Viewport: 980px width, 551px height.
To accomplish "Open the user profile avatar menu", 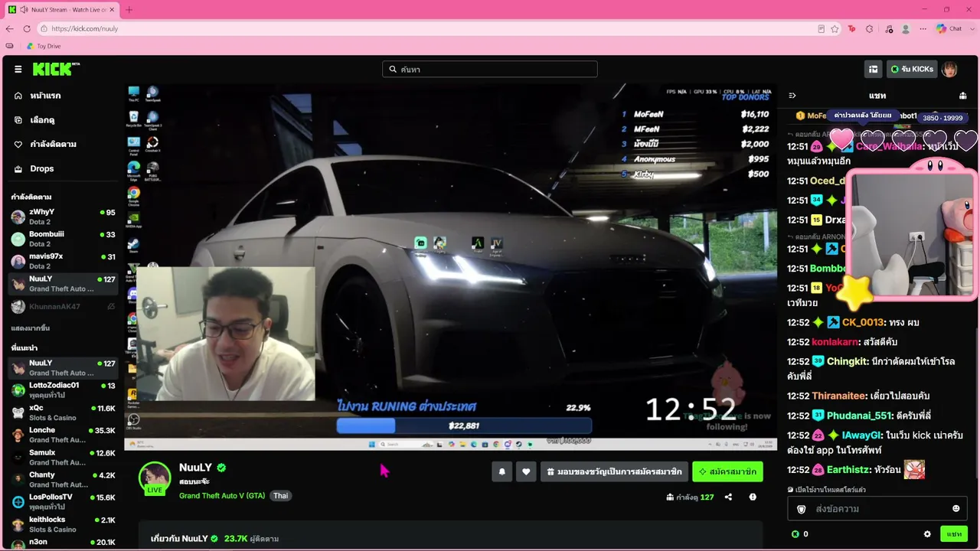I will click(949, 70).
